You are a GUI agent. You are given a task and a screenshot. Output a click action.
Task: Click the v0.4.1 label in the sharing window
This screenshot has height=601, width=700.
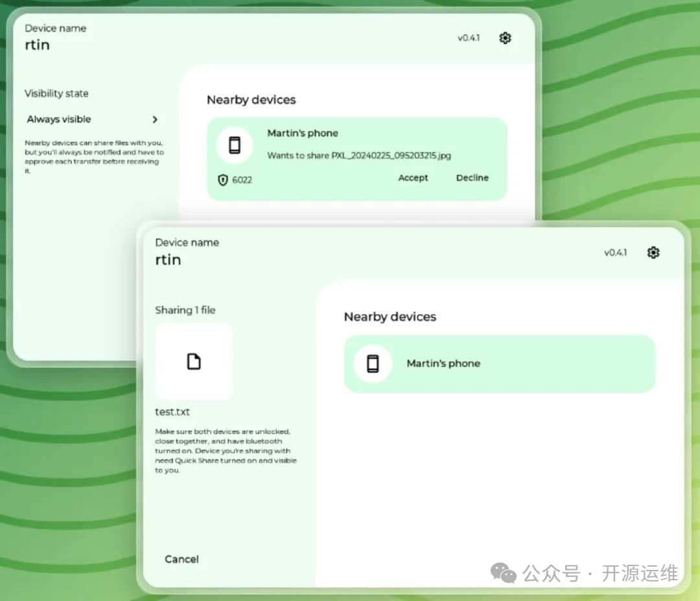coord(615,253)
